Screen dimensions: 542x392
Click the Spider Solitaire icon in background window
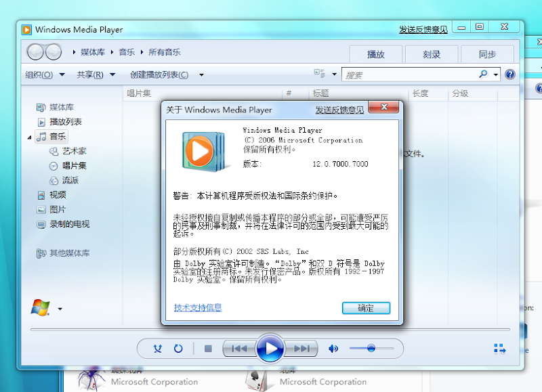[x=91, y=378]
